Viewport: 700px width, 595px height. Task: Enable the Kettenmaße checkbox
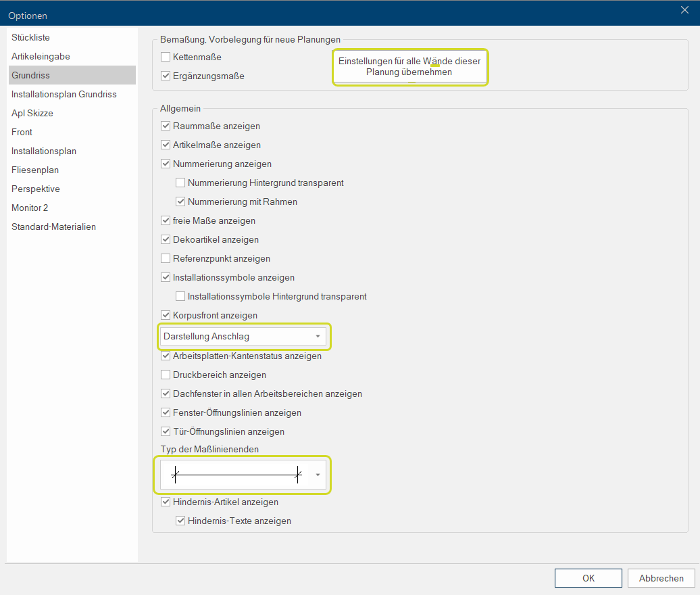coord(166,57)
